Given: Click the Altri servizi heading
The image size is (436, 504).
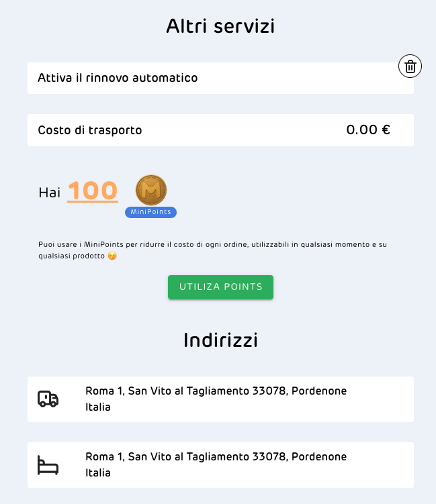Looking at the screenshot, I should coord(220,26).
